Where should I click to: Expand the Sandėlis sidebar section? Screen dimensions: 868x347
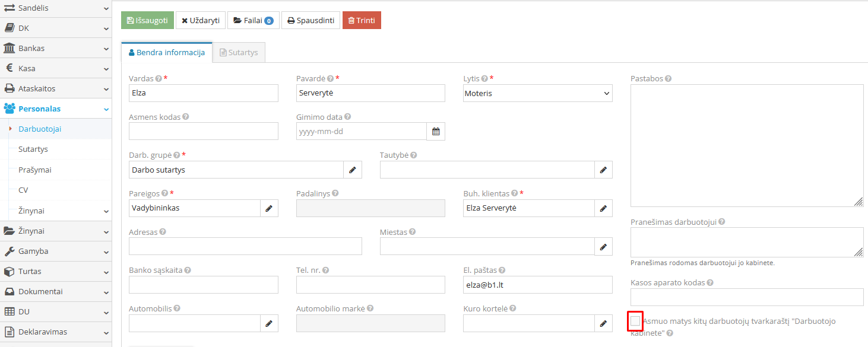coord(56,8)
